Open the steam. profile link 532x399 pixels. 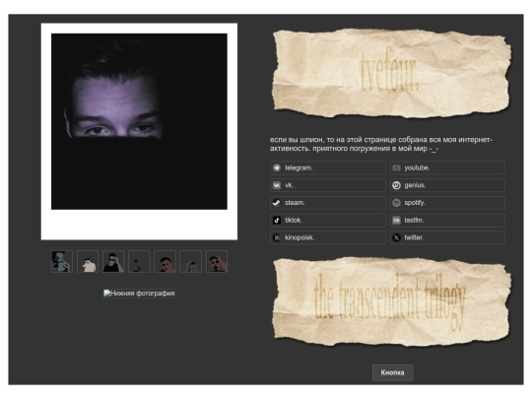point(328,203)
